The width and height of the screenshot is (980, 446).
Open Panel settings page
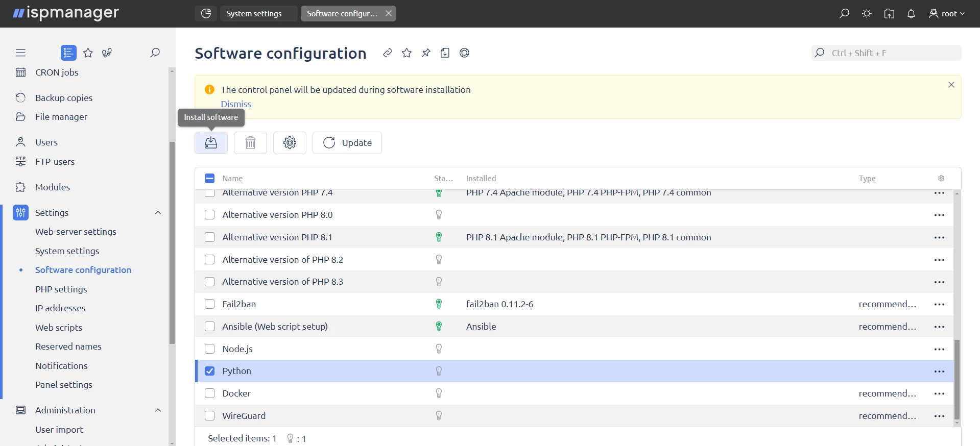[x=64, y=385]
